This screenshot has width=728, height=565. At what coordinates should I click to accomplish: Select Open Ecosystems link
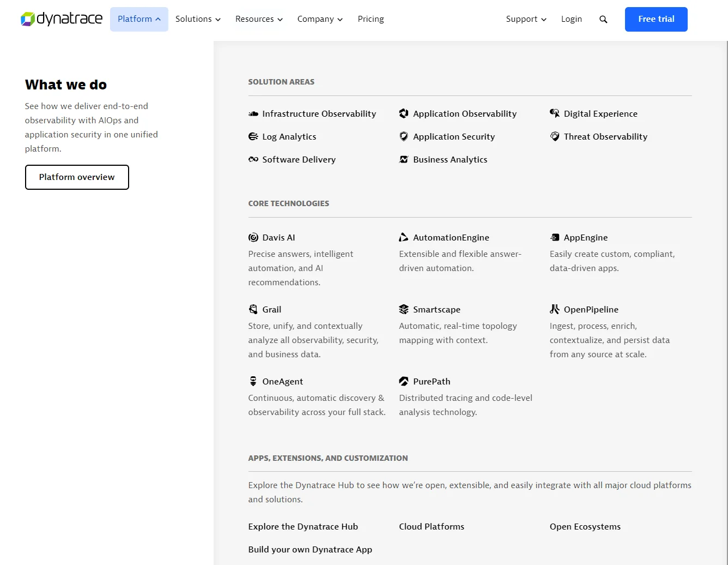pyautogui.click(x=585, y=526)
